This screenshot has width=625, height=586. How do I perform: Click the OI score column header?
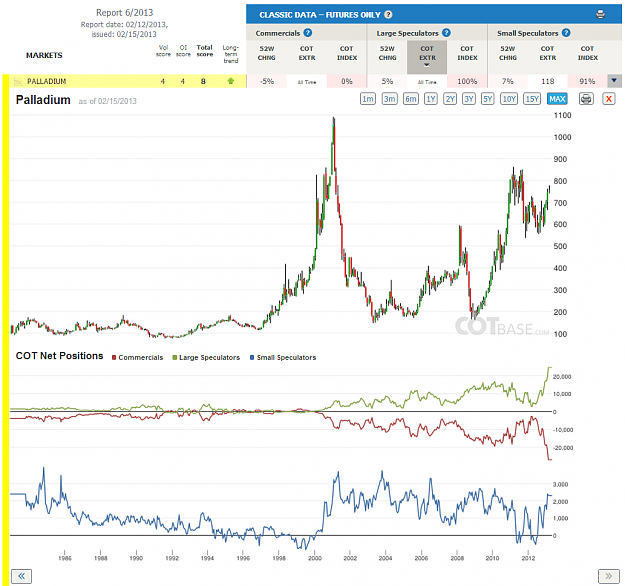[x=183, y=51]
